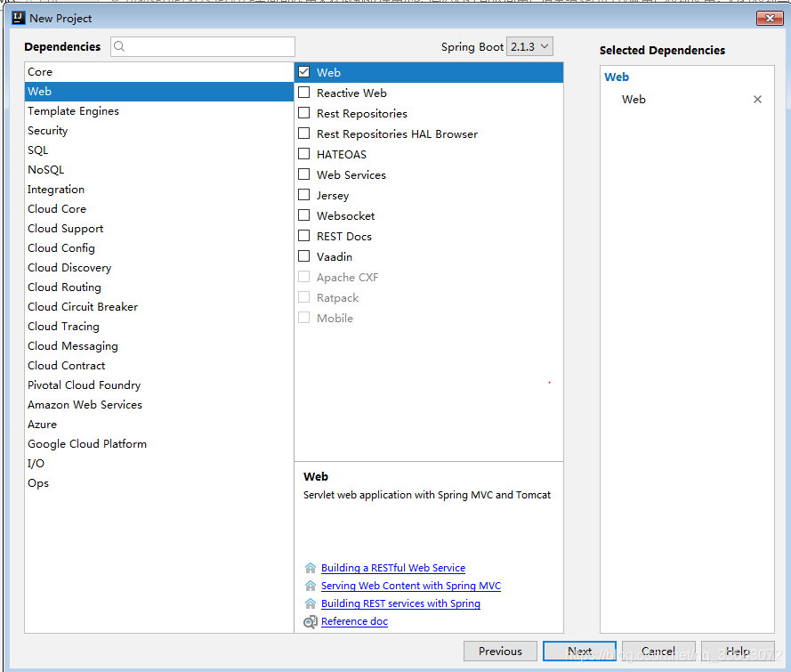This screenshot has width=791, height=672.
Task: Check the Rest Repositories checkbox
Action: [x=303, y=113]
